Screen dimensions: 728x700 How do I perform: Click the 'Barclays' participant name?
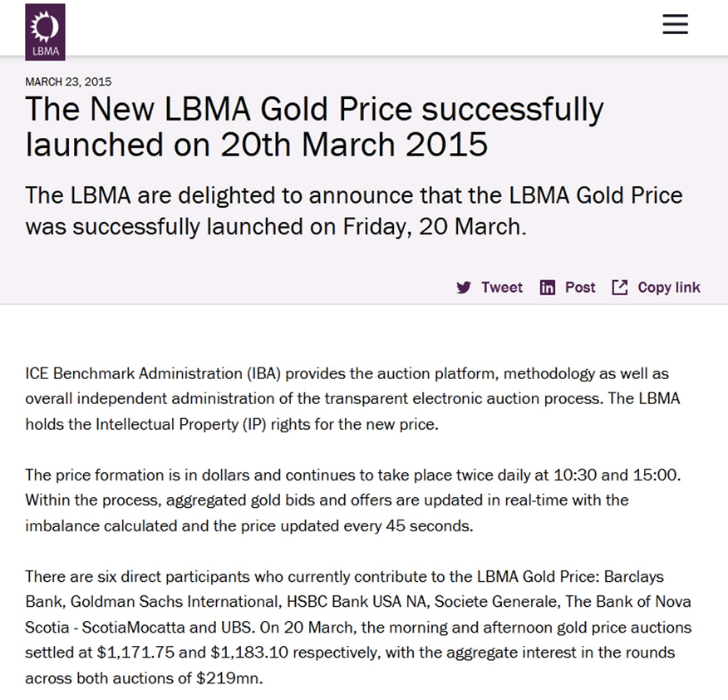pos(635,576)
